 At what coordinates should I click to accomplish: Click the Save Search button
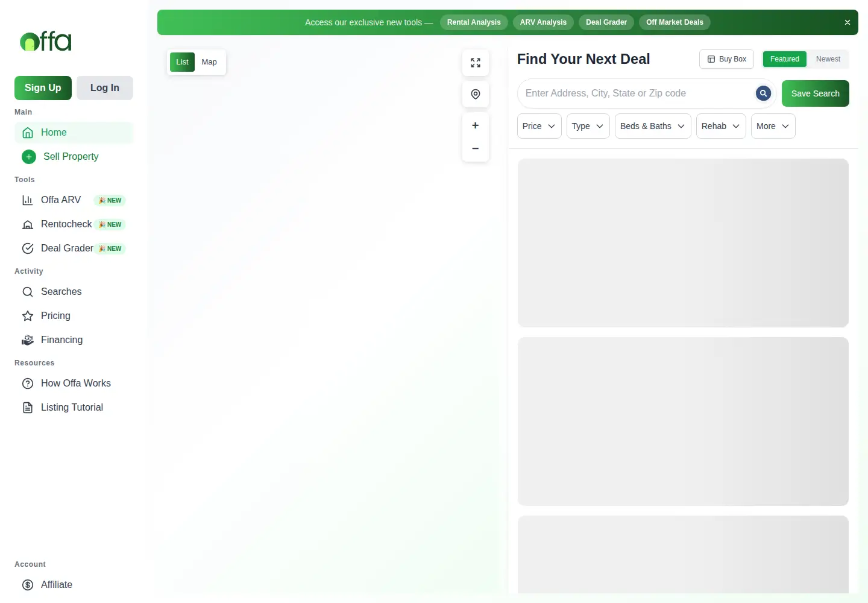[816, 93]
